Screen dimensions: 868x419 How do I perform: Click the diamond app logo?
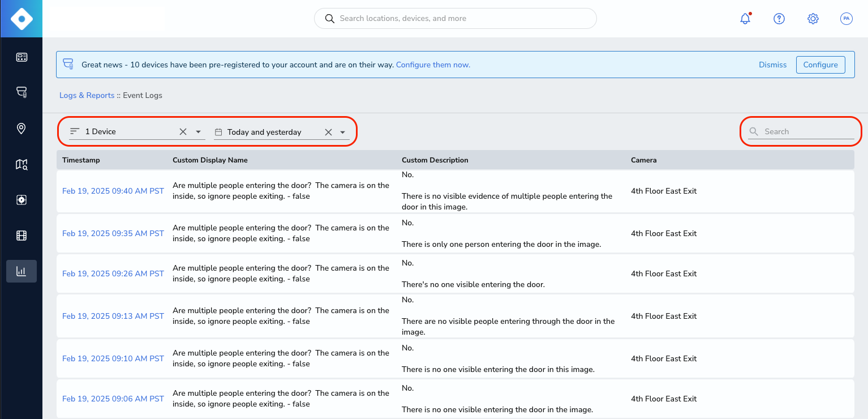21,19
